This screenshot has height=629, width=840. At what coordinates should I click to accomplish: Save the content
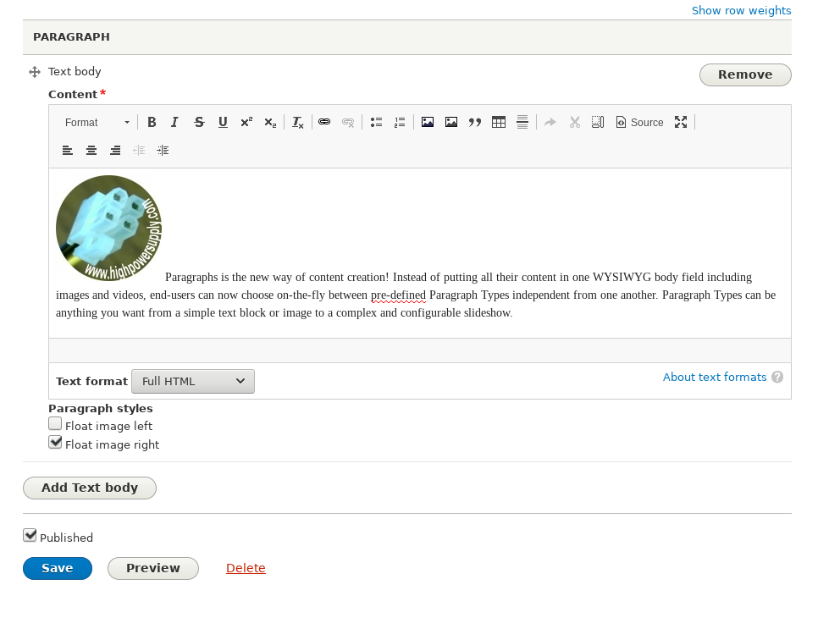pos(58,568)
